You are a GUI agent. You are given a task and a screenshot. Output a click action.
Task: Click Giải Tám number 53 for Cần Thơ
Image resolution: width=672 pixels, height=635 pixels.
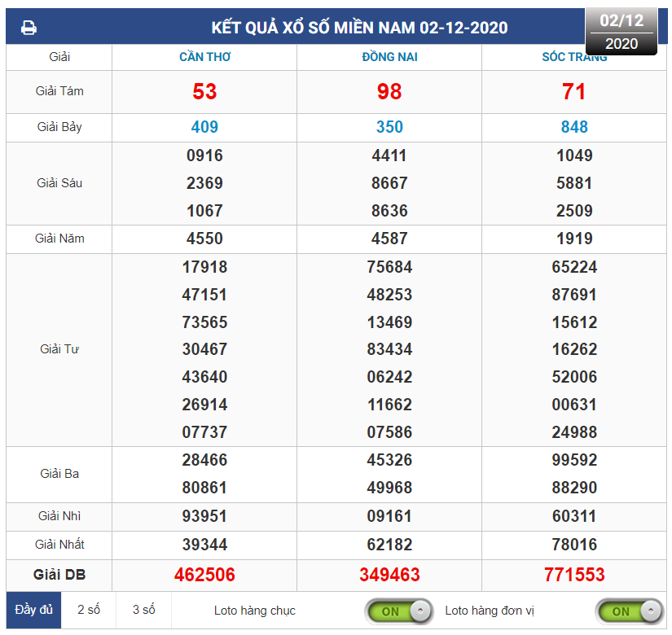tap(204, 92)
